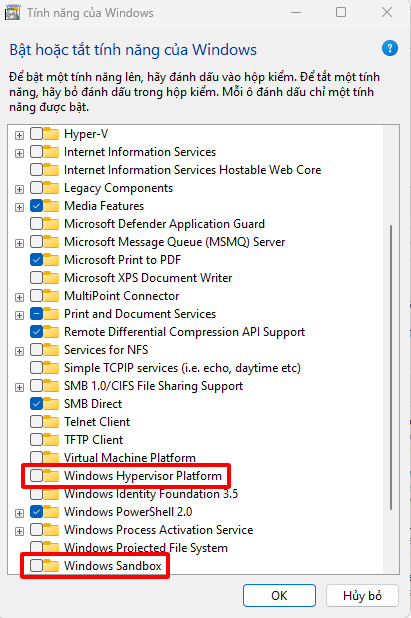Click the Hủy bỏ cancel button

tap(362, 596)
